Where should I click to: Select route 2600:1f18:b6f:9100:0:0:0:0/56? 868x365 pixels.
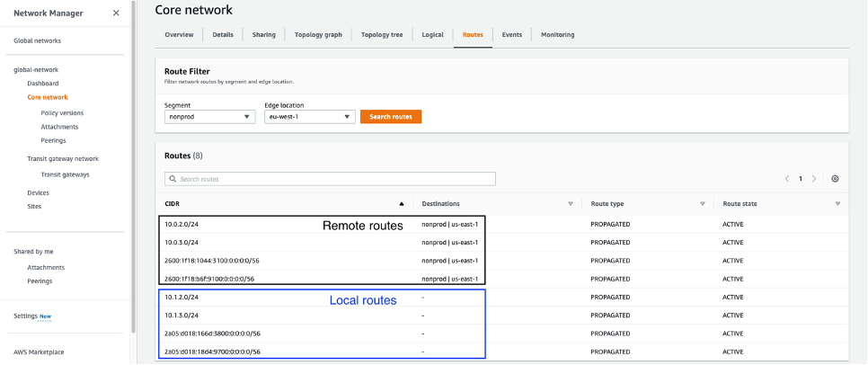pos(501,279)
